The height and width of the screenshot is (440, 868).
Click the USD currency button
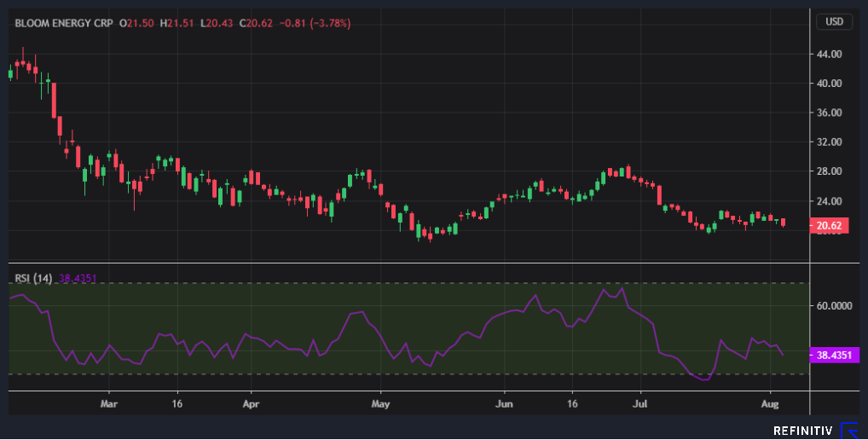click(834, 21)
